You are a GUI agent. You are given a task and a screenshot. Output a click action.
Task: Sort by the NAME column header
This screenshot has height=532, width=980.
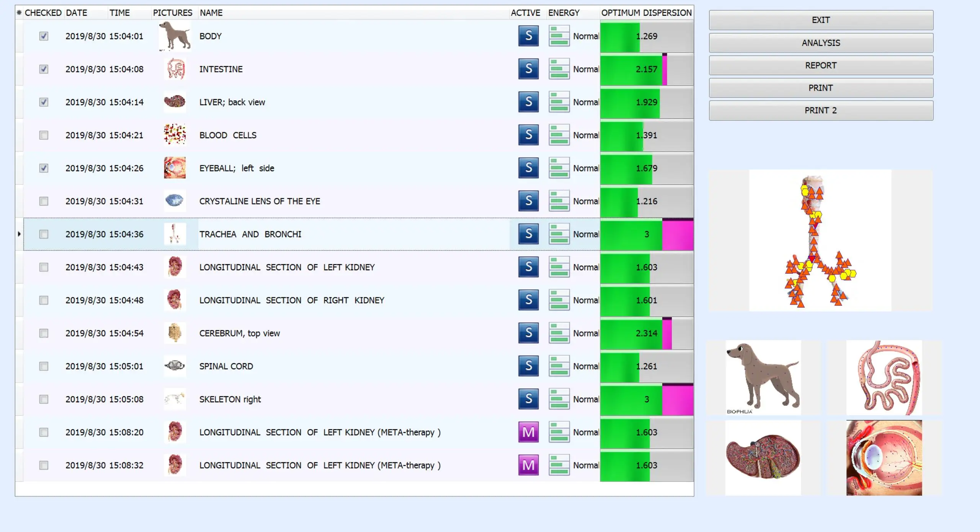[x=211, y=13]
